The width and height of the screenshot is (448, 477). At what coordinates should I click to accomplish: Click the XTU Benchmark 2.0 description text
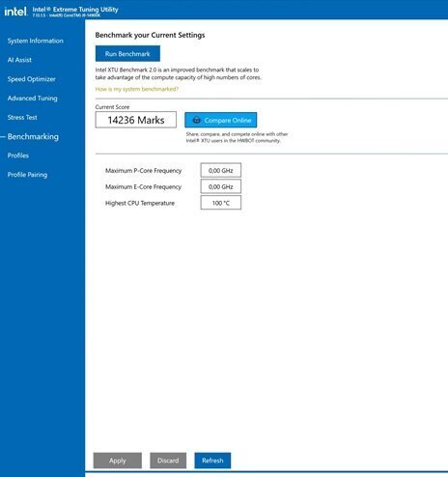point(179,73)
